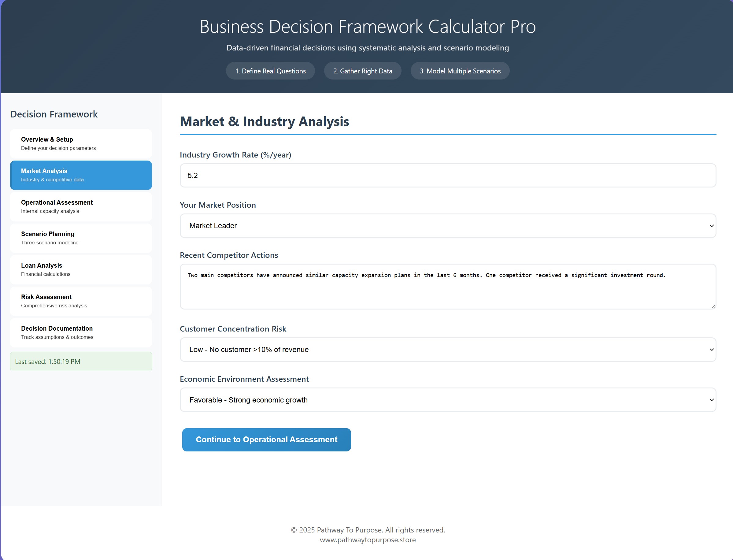Image resolution: width=733 pixels, height=560 pixels.
Task: Click the Recent Competitor Actions text area
Action: (x=448, y=287)
